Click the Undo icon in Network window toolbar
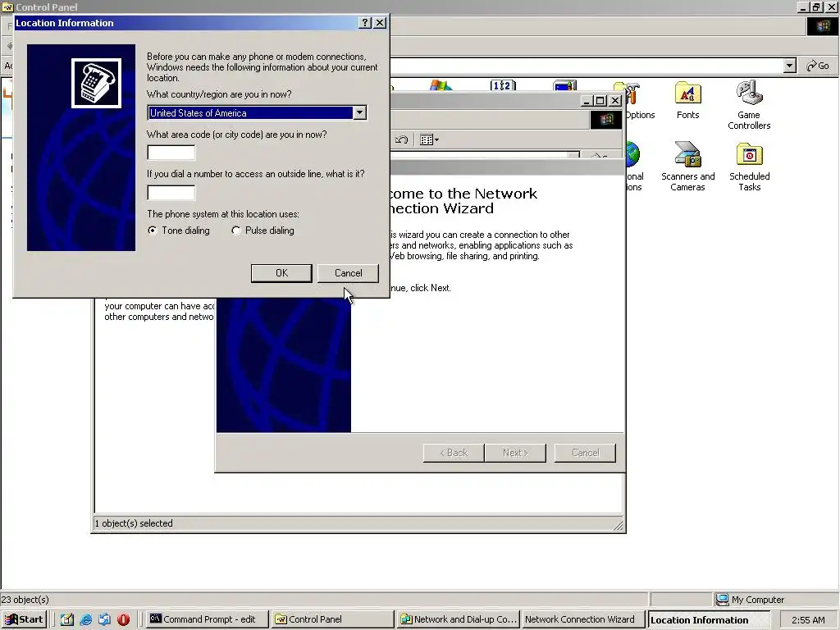This screenshot has height=630, width=840. [402, 139]
